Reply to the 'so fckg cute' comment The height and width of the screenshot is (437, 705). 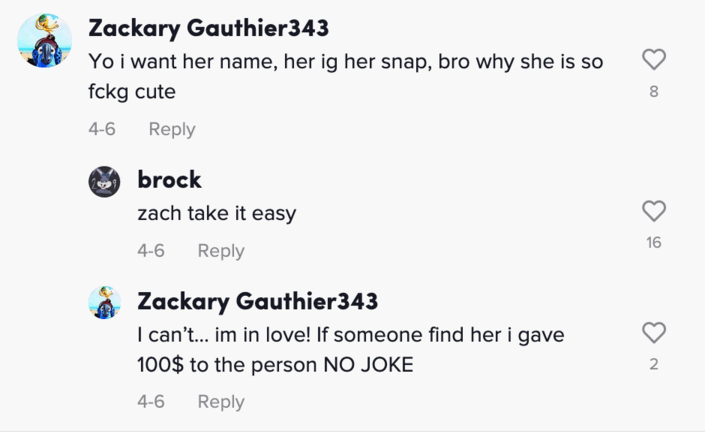tap(172, 129)
